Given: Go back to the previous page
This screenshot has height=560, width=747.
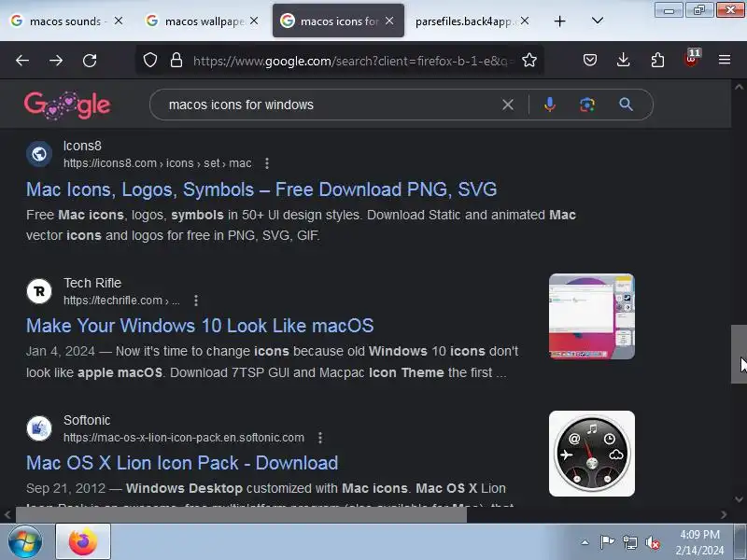Looking at the screenshot, I should tap(22, 61).
